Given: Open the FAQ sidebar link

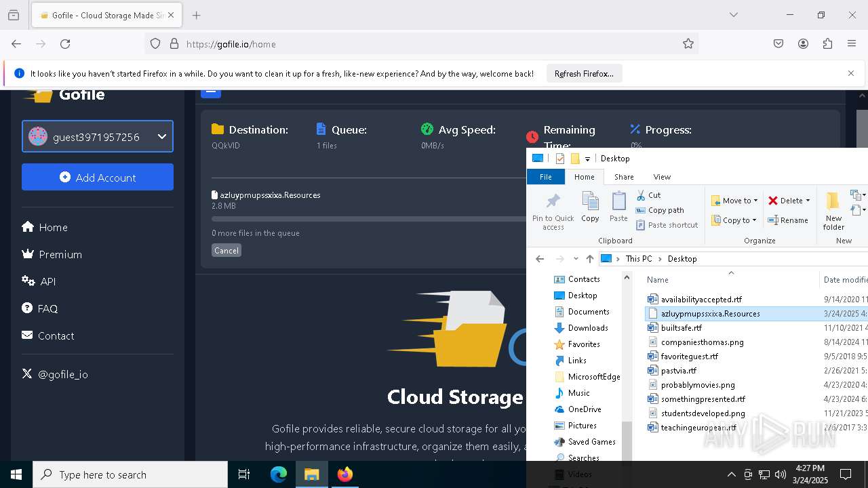Looking at the screenshot, I should (x=39, y=308).
